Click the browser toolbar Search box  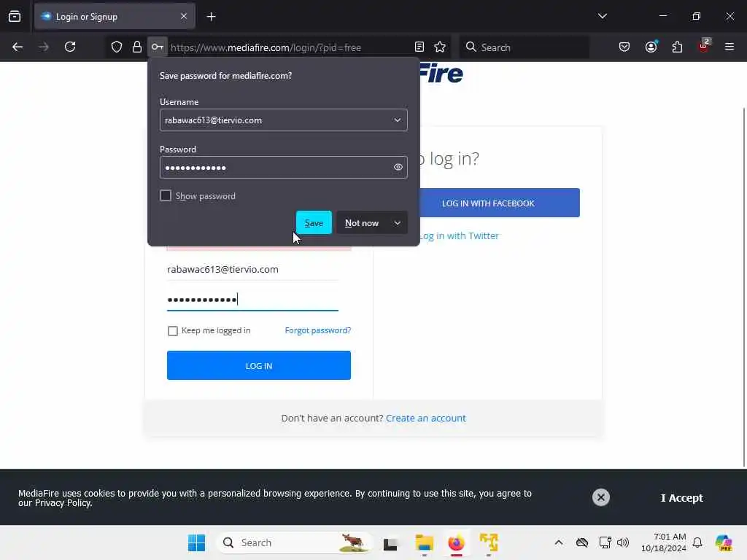point(524,47)
